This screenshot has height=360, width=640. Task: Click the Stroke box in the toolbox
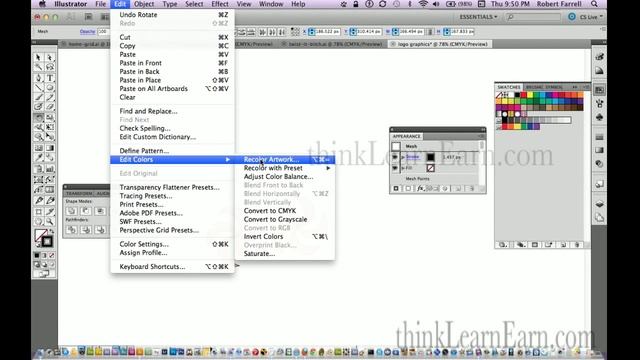click(47, 242)
